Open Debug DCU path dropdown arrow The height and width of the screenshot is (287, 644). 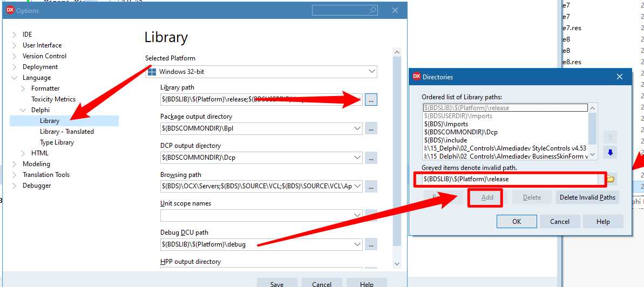click(357, 245)
